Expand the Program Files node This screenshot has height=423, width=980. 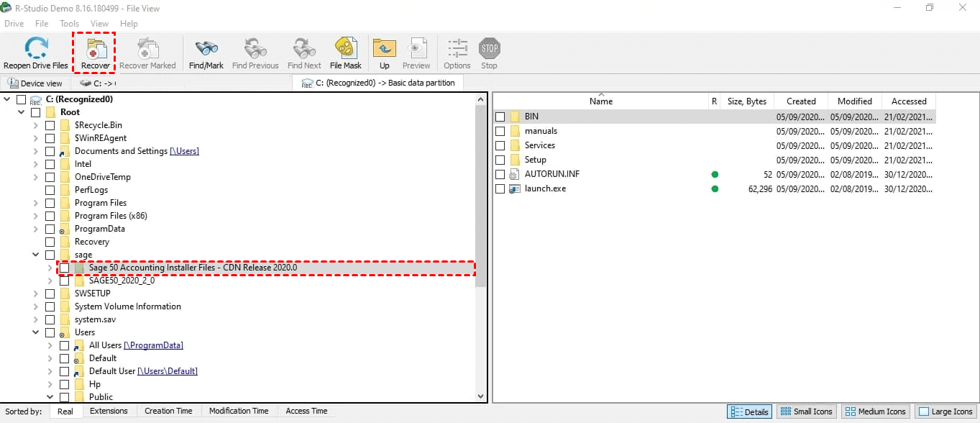tap(36, 203)
